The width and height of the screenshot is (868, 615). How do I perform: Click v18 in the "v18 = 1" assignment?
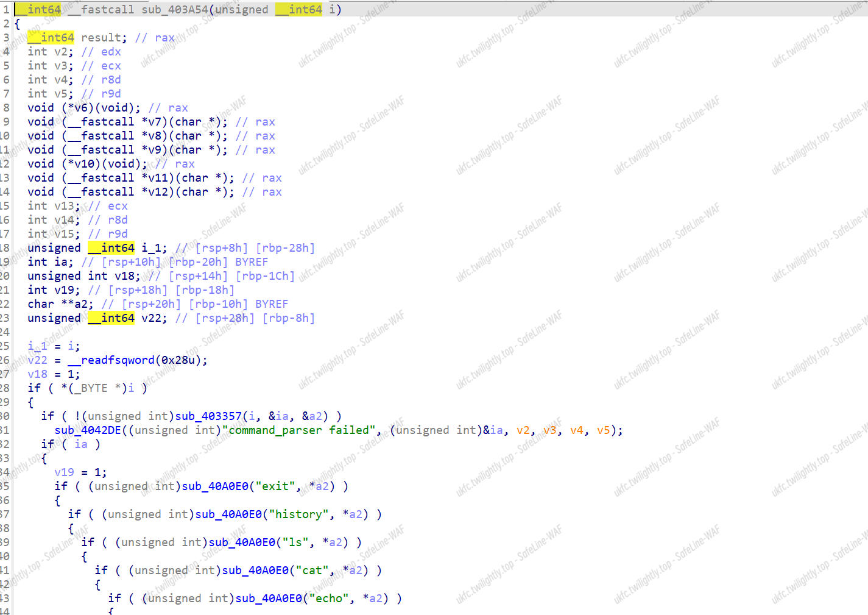pyautogui.click(x=37, y=374)
